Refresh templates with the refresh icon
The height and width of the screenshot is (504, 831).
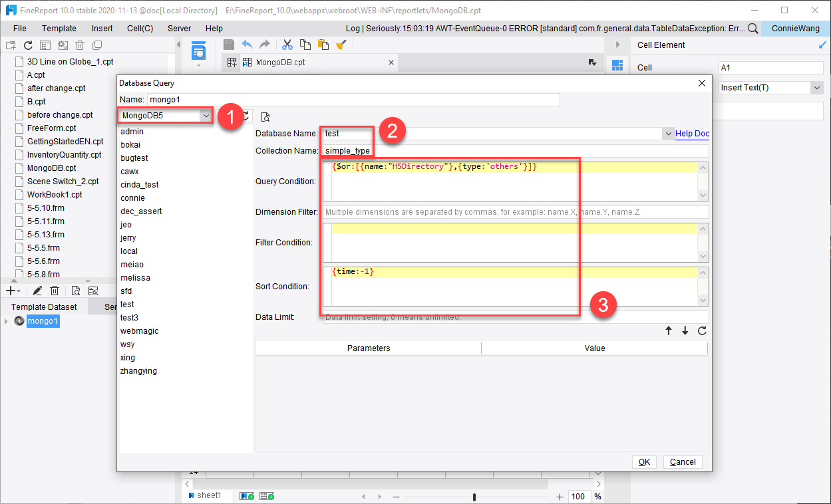(x=28, y=45)
